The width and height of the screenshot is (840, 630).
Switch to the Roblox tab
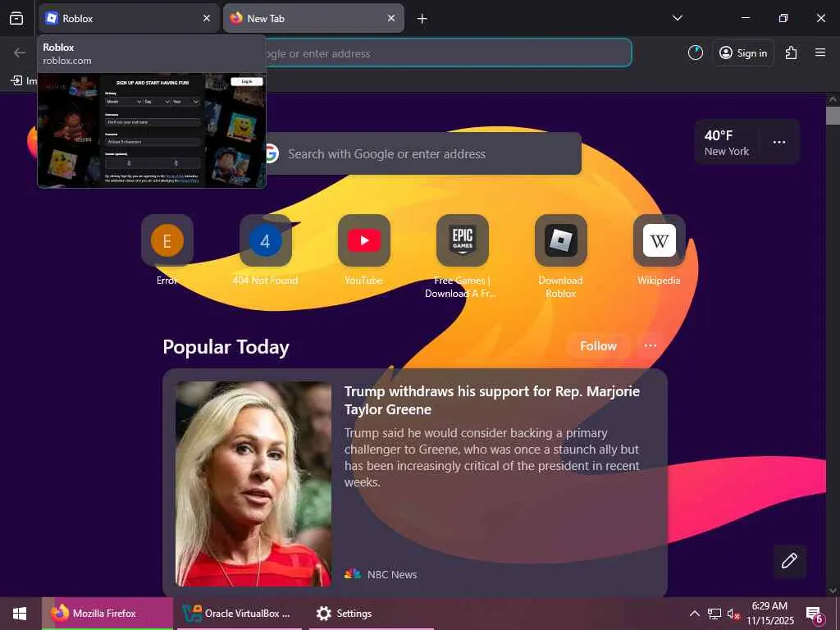pos(129,18)
